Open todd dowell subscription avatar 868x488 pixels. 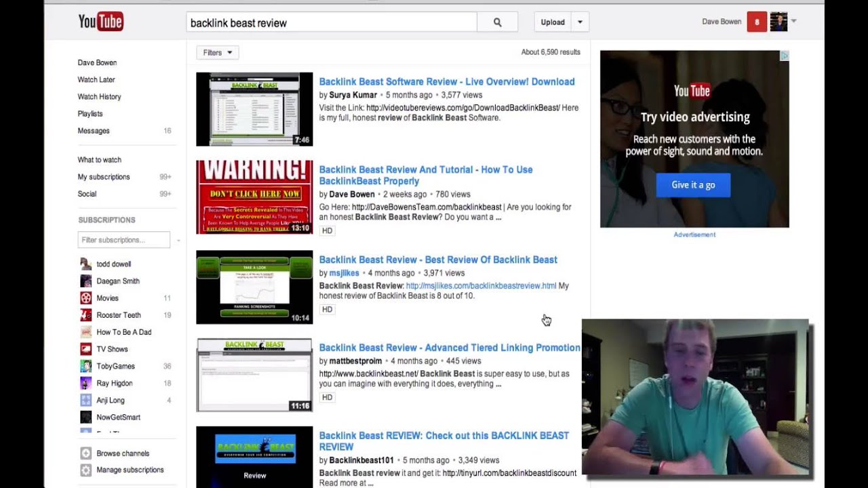[85, 264]
